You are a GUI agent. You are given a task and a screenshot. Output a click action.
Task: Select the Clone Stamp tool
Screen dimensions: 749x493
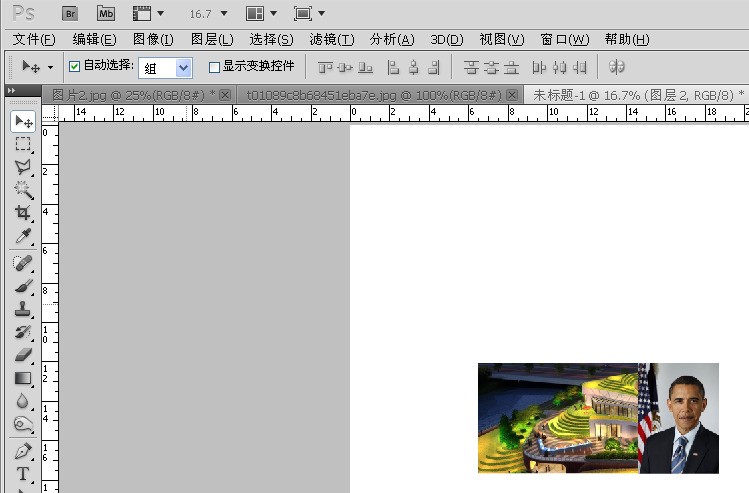pos(23,309)
